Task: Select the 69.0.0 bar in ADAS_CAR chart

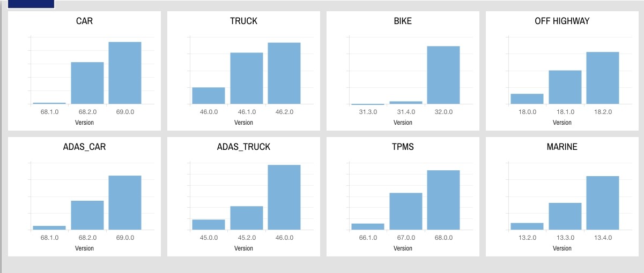Action: click(125, 203)
